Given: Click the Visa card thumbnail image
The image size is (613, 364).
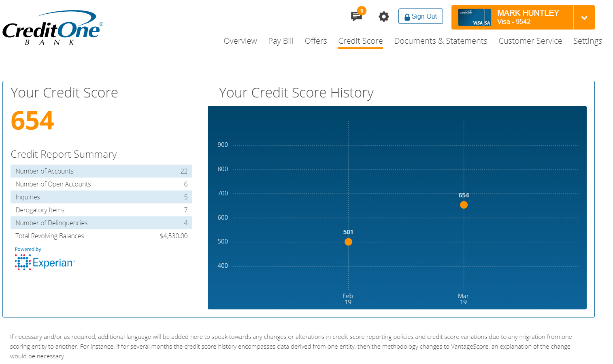Looking at the screenshot, I should coord(475,17).
